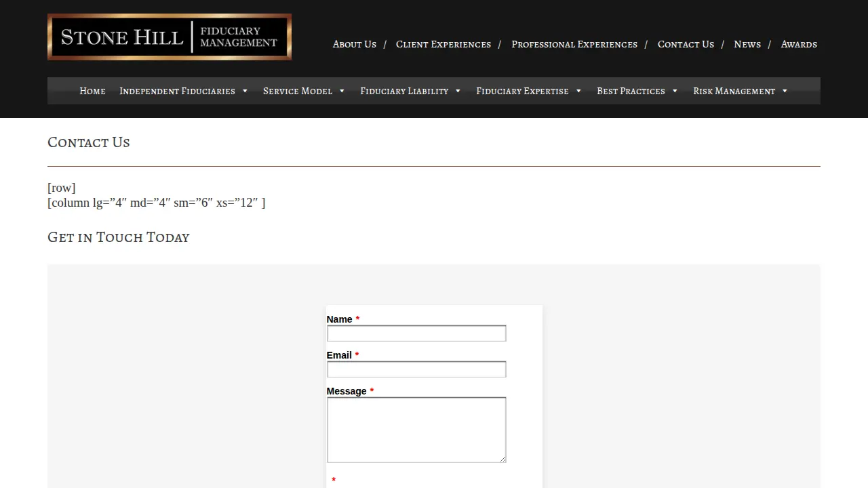Expand the Service Model dropdown arrow

pyautogui.click(x=342, y=91)
